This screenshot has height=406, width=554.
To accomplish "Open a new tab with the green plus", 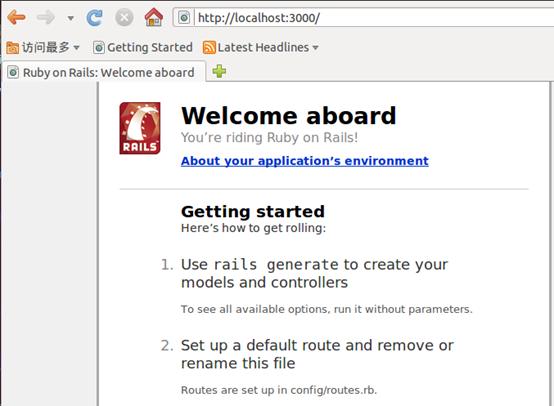I will 219,71.
